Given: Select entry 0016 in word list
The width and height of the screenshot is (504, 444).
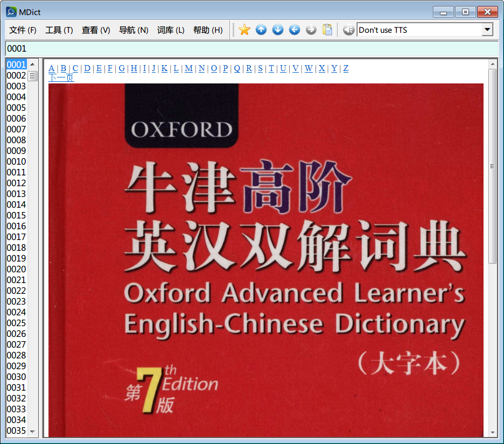Looking at the screenshot, I should [16, 226].
